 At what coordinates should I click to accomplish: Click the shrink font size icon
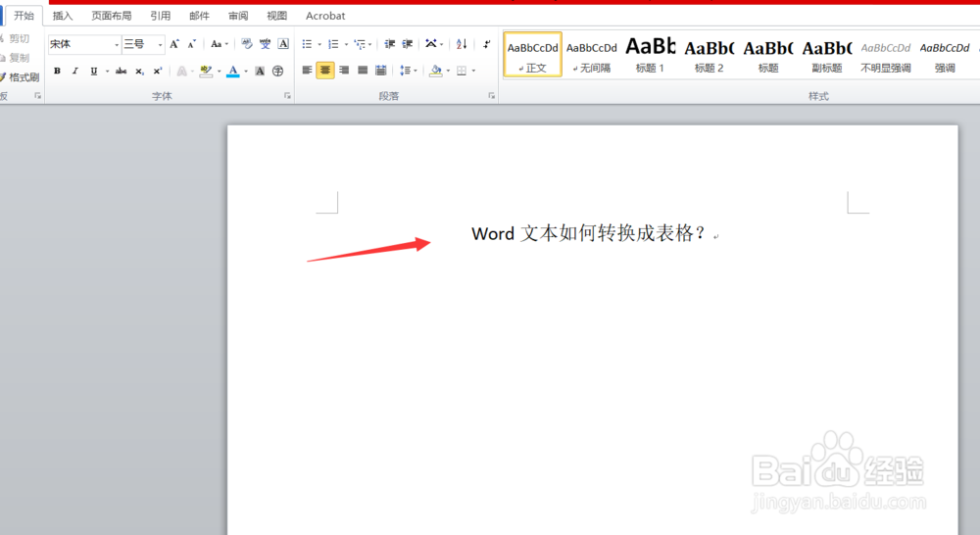click(192, 44)
